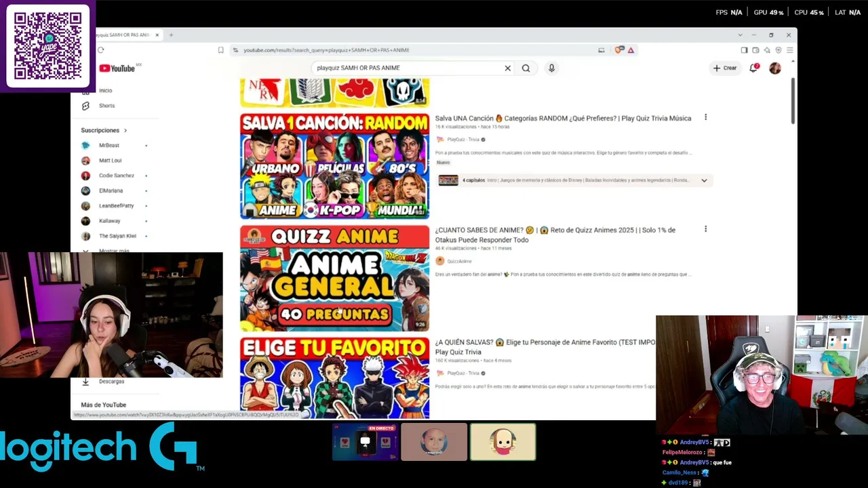Viewport: 868px width, 488px height.
Task: Open the Brave Shields icon
Action: pyautogui.click(x=618, y=50)
